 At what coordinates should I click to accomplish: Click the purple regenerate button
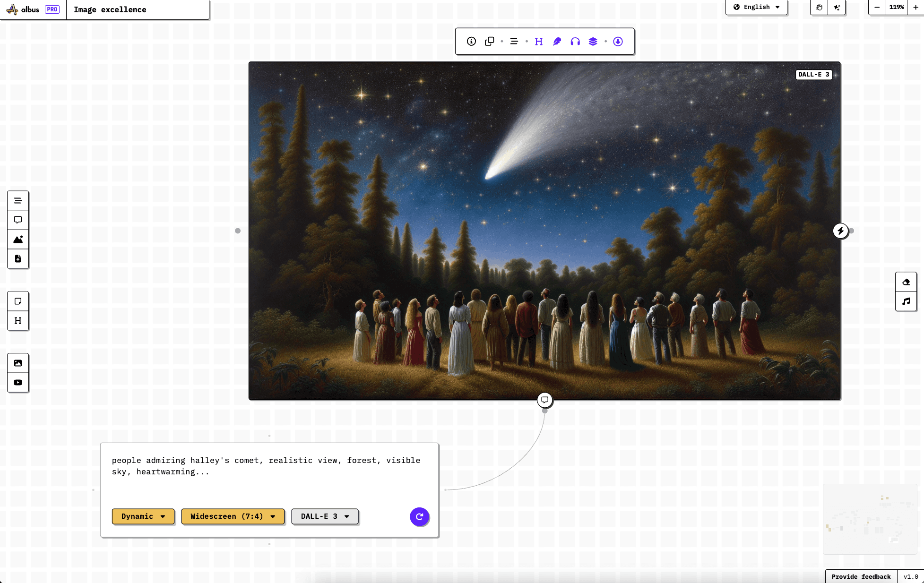click(419, 517)
